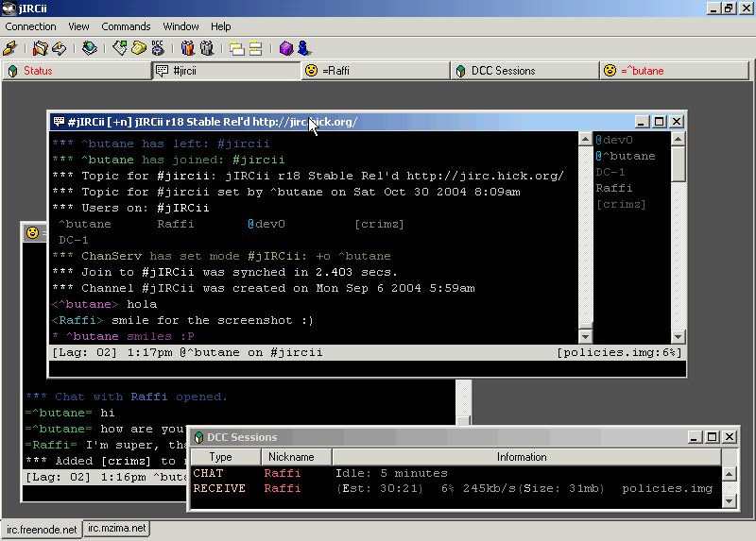
Task: Click the Type column header
Action: point(226,457)
